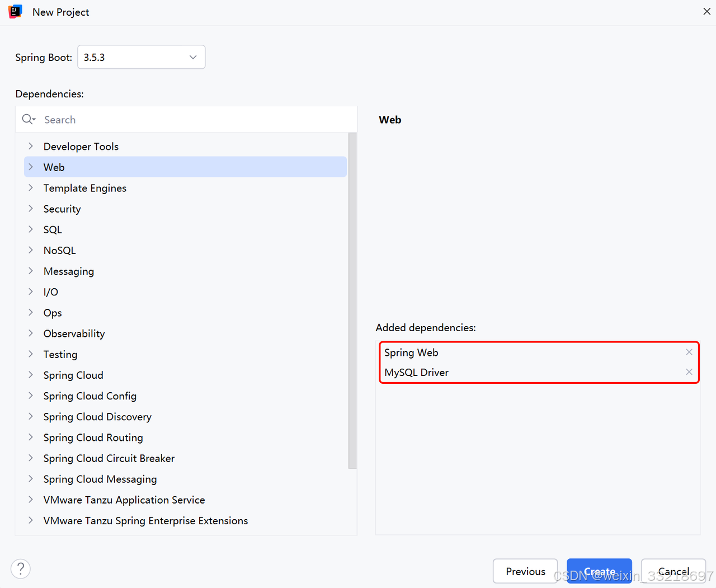Click the Create button
The height and width of the screenshot is (588, 716).
point(599,571)
